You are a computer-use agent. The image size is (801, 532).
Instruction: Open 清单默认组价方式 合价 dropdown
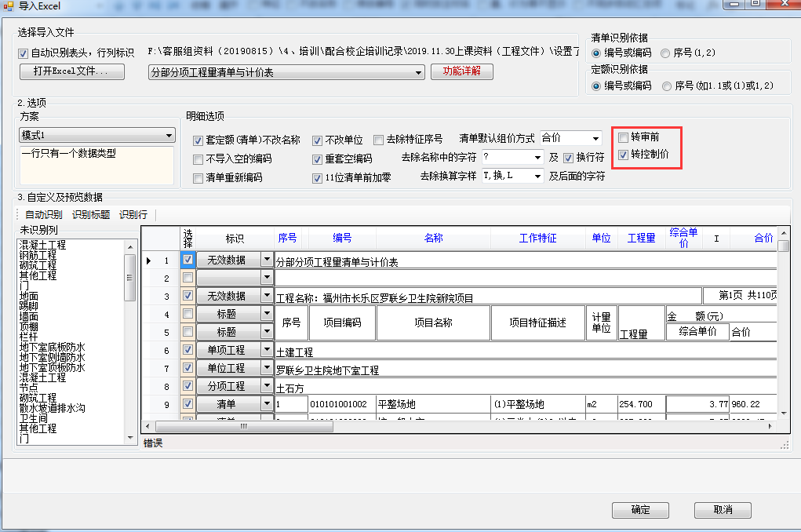coord(595,139)
